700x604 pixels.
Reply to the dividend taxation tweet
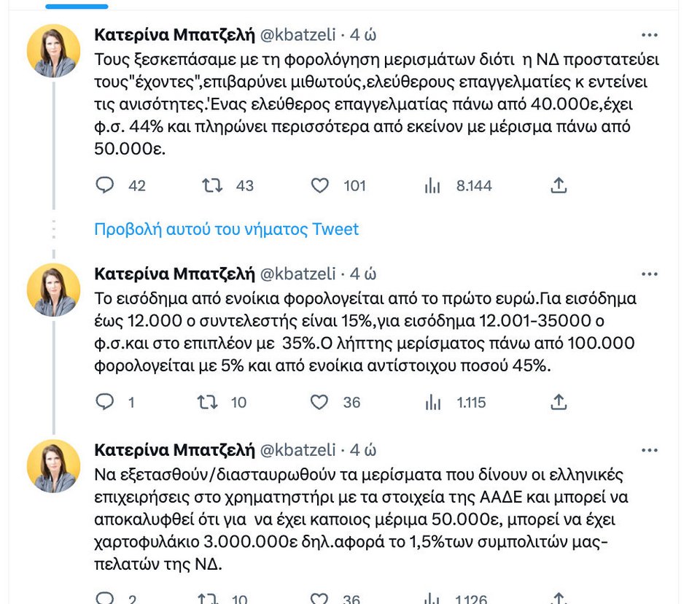[x=105, y=185]
